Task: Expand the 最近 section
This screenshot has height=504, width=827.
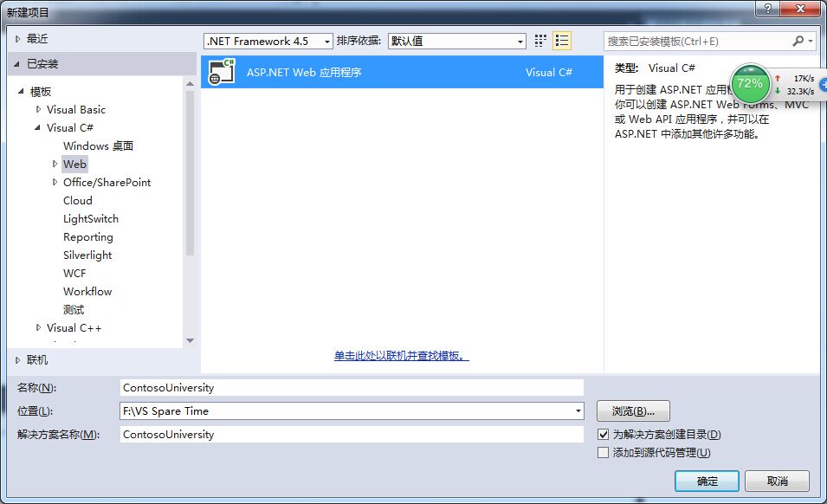Action: pyautogui.click(x=18, y=39)
